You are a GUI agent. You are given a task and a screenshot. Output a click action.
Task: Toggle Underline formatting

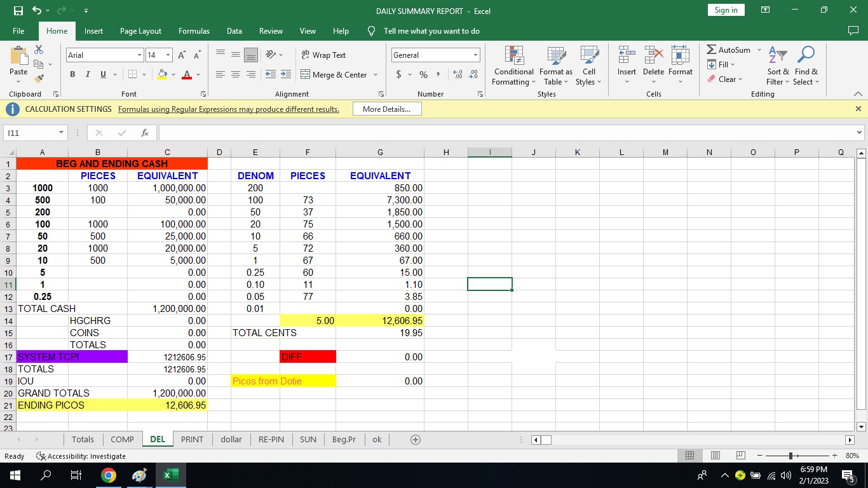point(103,75)
